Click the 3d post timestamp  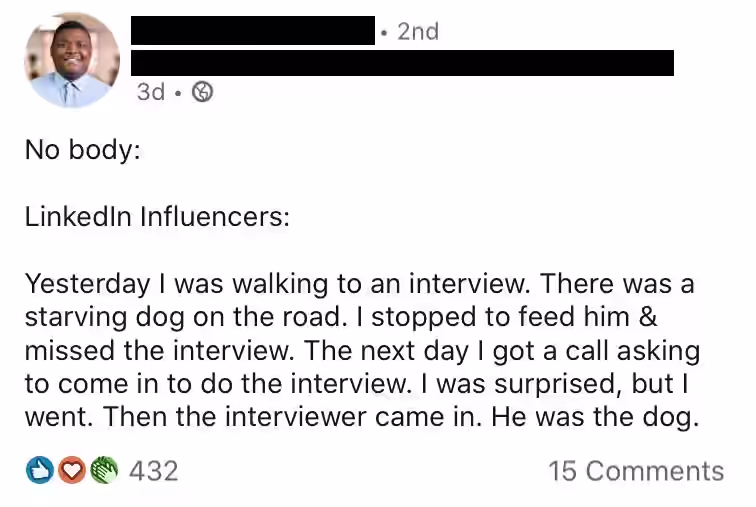tap(151, 92)
